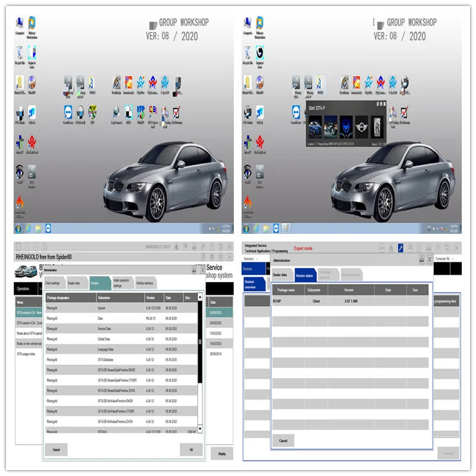Select the Rheingold System row version 4.24.13
Viewport: 476px width, 476px height.
pos(122,308)
